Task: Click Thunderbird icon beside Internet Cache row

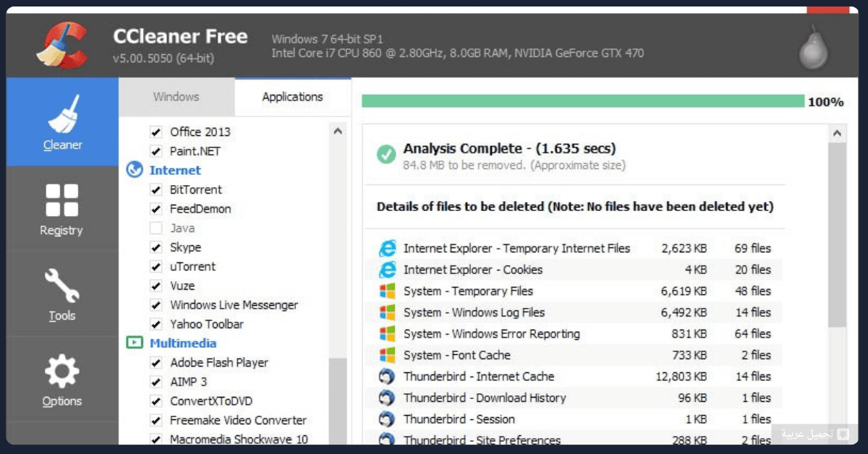Action: click(x=388, y=377)
